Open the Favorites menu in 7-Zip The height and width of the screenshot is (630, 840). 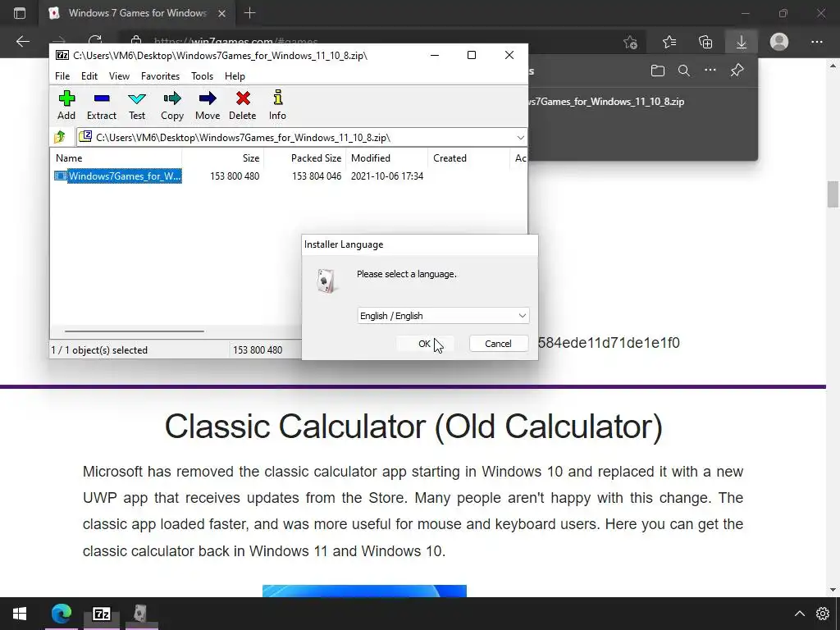pos(160,76)
